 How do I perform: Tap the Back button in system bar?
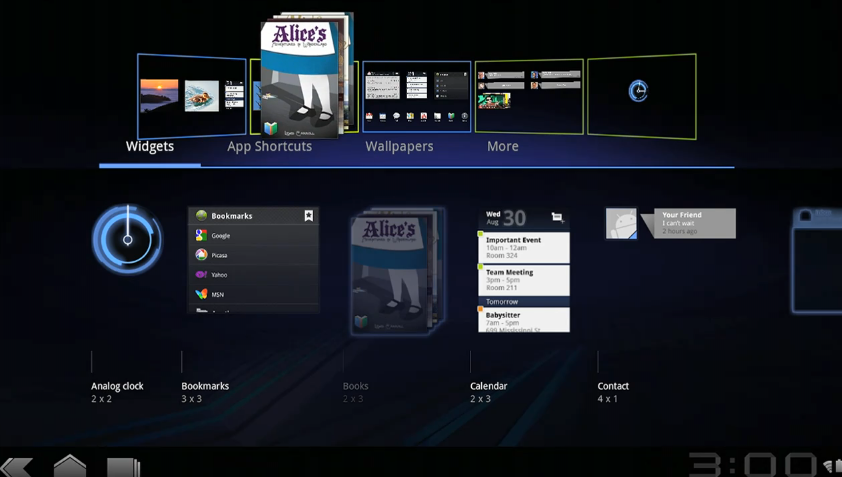[x=17, y=466]
